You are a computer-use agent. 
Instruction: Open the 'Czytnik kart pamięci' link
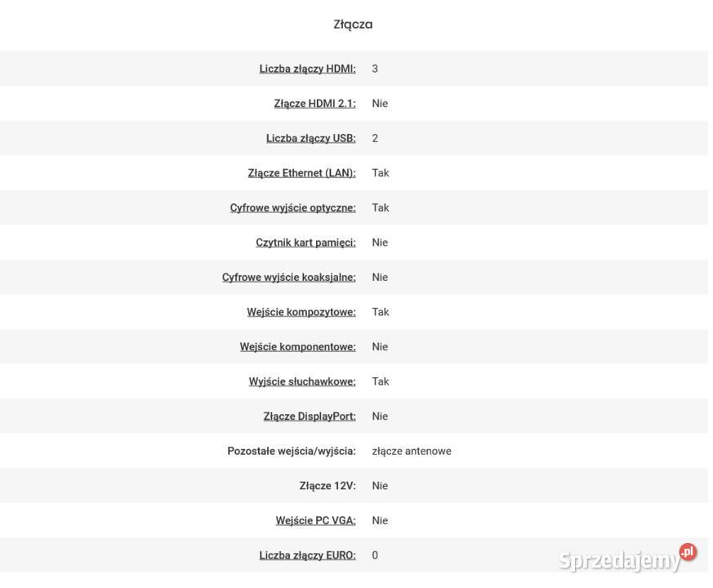point(305,243)
